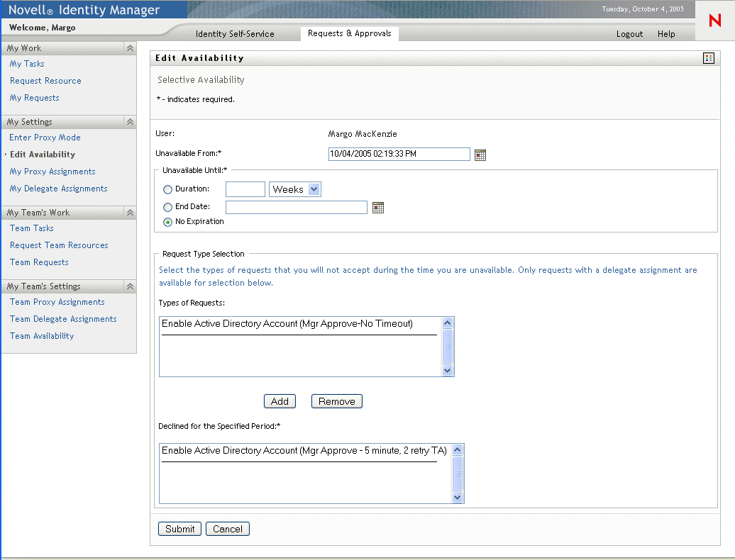
Task: Switch to the Identity Self-Service tab
Action: [235, 34]
